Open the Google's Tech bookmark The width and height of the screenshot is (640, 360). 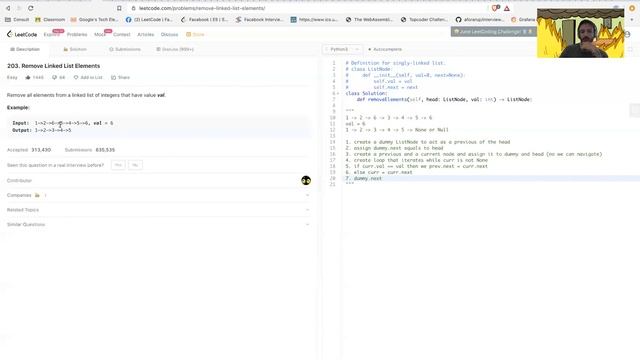[95, 19]
